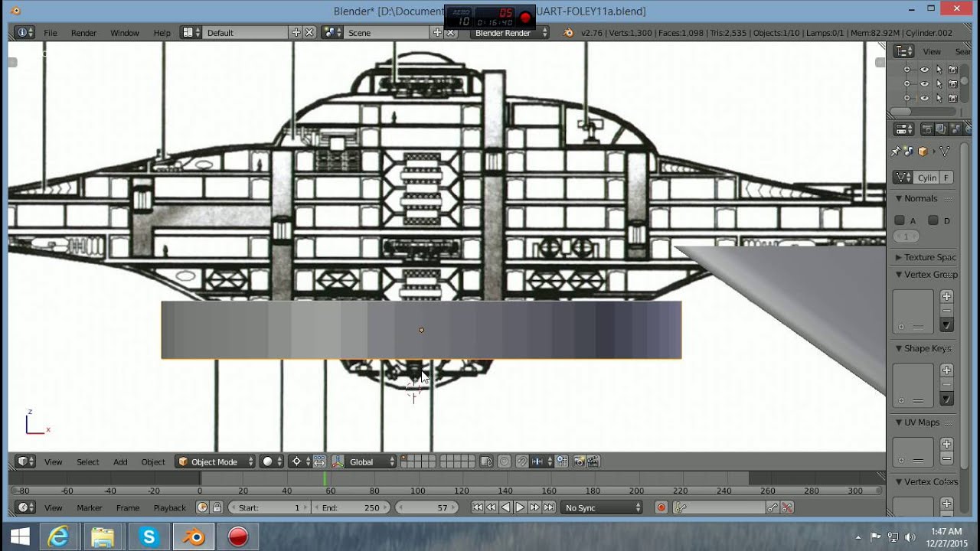The width and height of the screenshot is (980, 551).
Task: Open the File menu
Action: tap(51, 33)
